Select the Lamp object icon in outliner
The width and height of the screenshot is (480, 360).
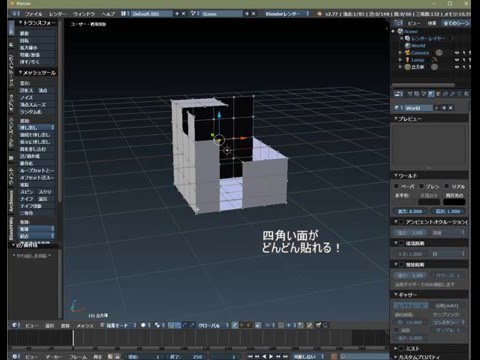pos(407,60)
